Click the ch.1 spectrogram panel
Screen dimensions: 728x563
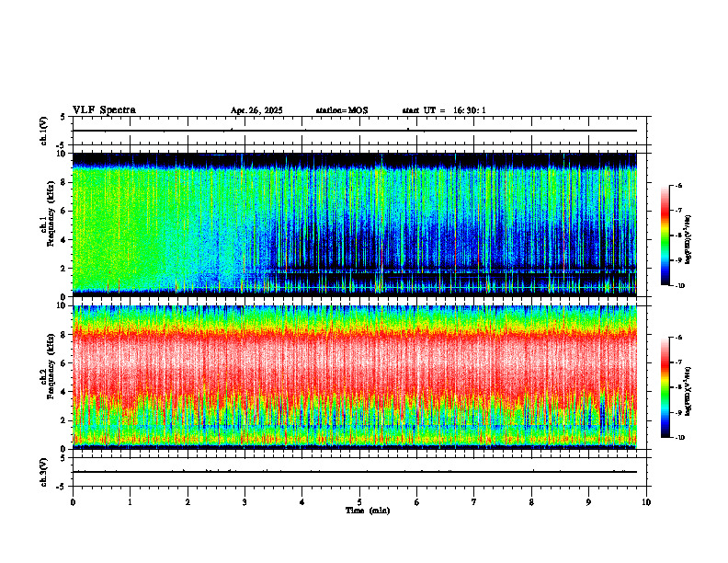pos(355,224)
